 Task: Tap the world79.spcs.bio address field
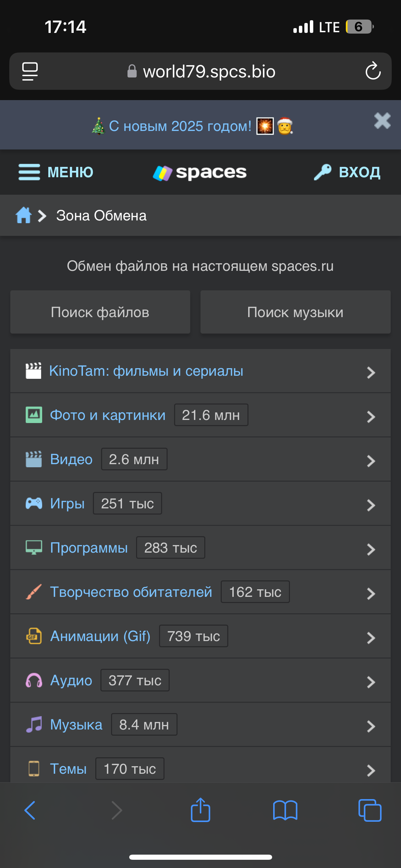click(x=209, y=72)
